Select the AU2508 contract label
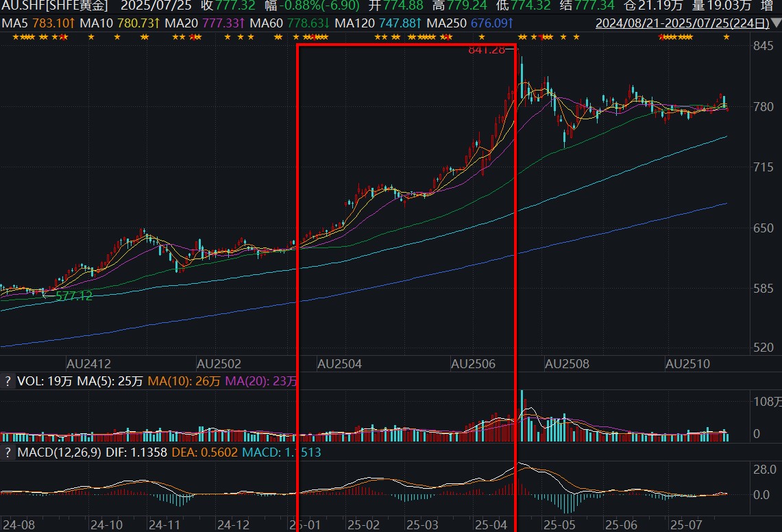The width and height of the screenshot is (782, 532). click(x=567, y=364)
